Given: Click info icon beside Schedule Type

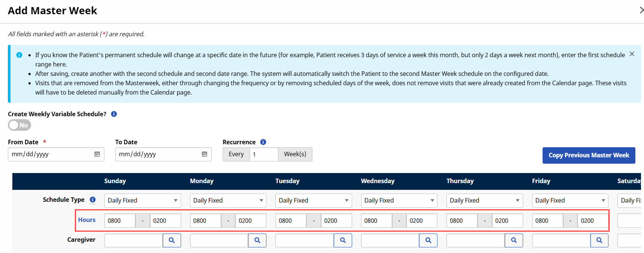Looking at the screenshot, I should [92, 200].
